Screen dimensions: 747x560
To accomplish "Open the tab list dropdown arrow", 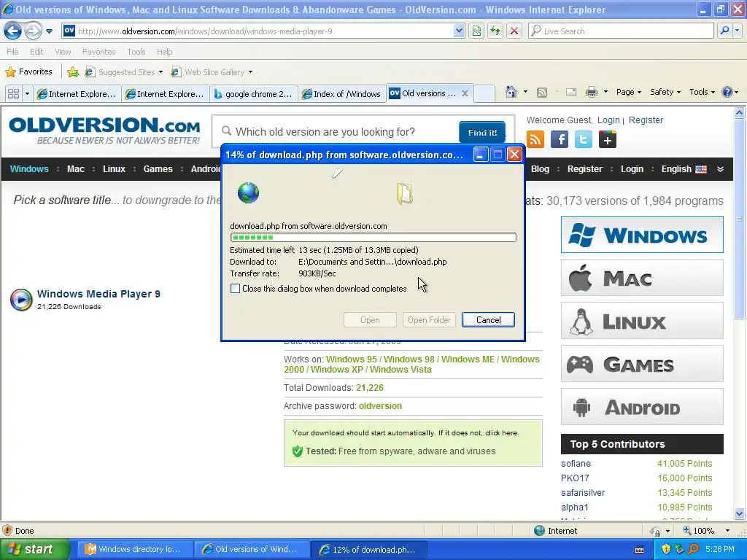I will [27, 94].
